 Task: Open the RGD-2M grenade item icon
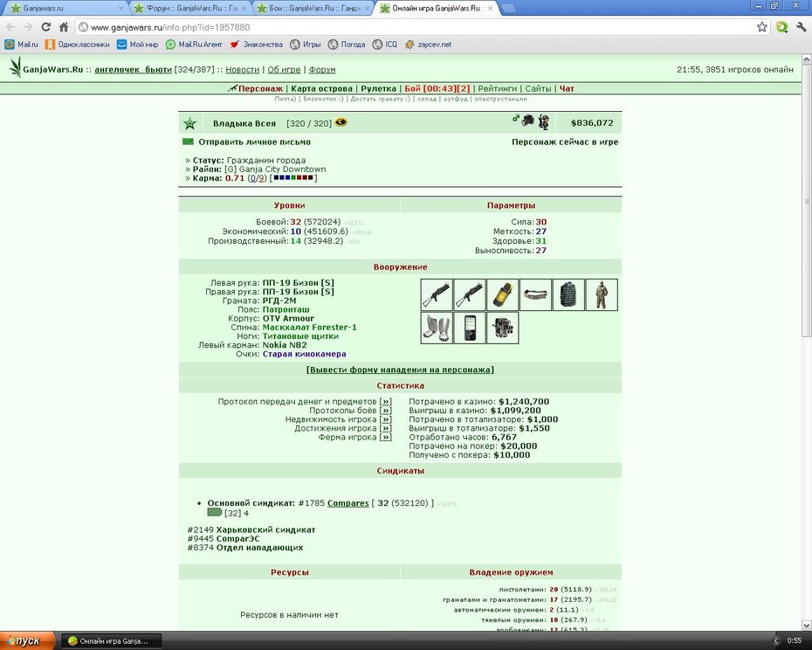tap(502, 294)
